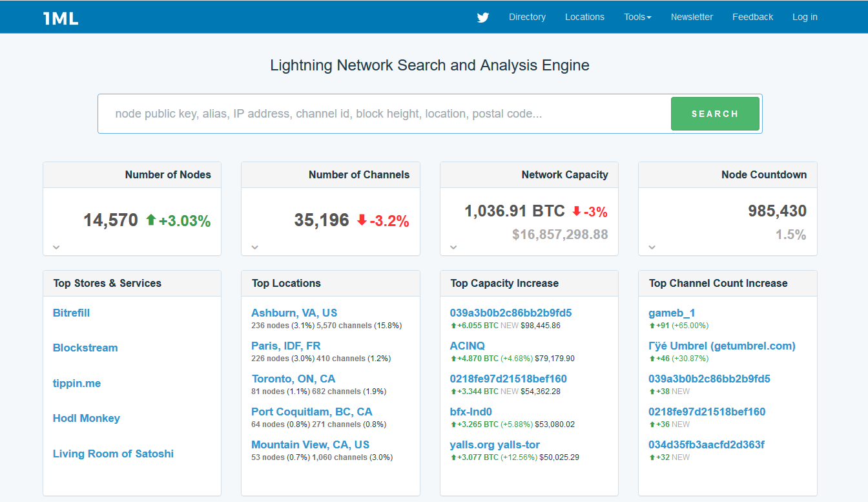Viewport: 868px width, 502px height.
Task: Click the green SEARCH button
Action: point(715,114)
